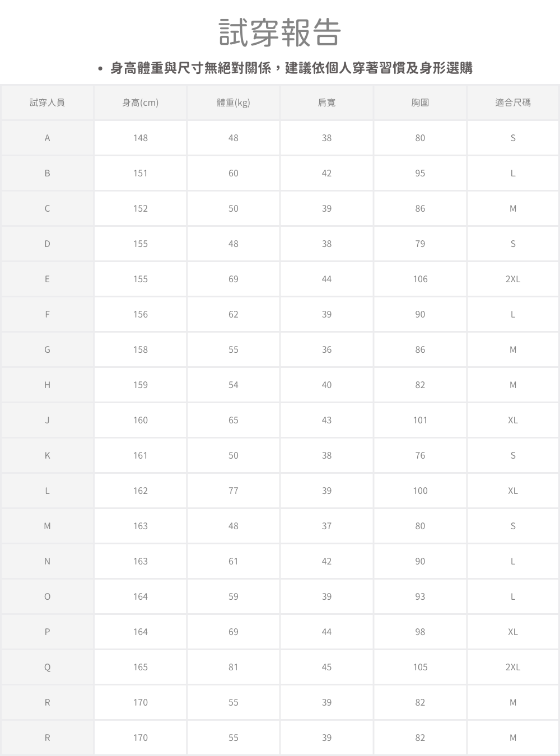Select the 試穿人員 column header
The image size is (560, 756).
pos(47,102)
